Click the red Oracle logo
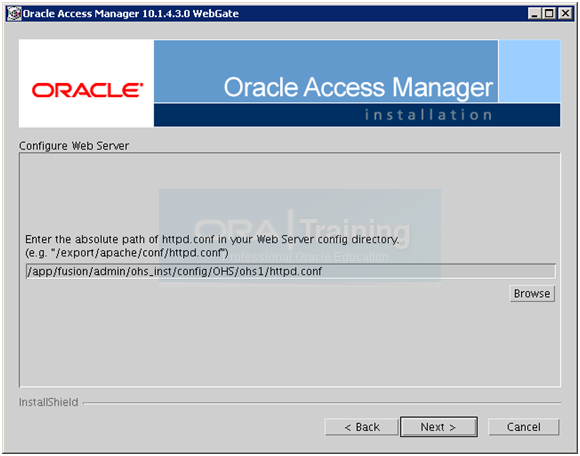Screen dimensions: 580x456 tap(87, 90)
